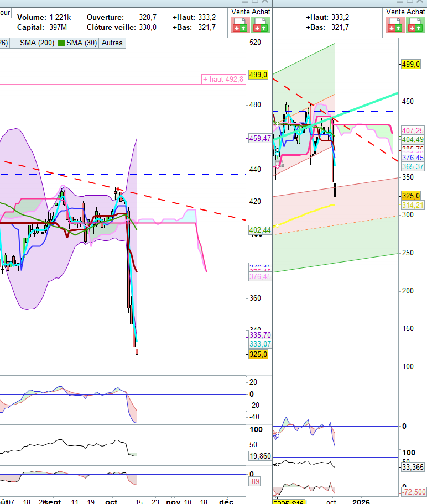The height and width of the screenshot is (504, 427).
Task: Click the orange 325,0 current price label on left chart
Action: (x=258, y=354)
